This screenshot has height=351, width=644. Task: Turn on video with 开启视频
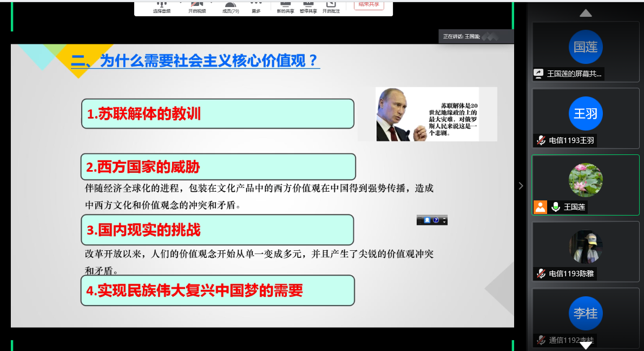click(x=197, y=8)
